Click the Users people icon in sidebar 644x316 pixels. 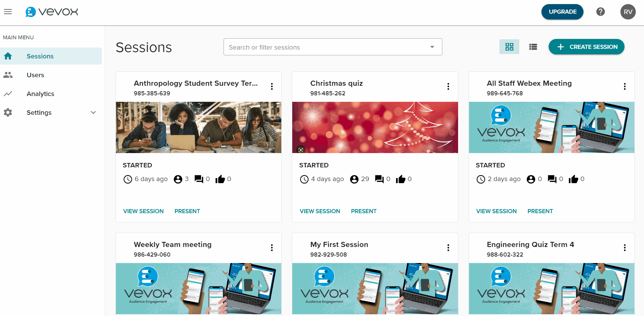pos(8,75)
